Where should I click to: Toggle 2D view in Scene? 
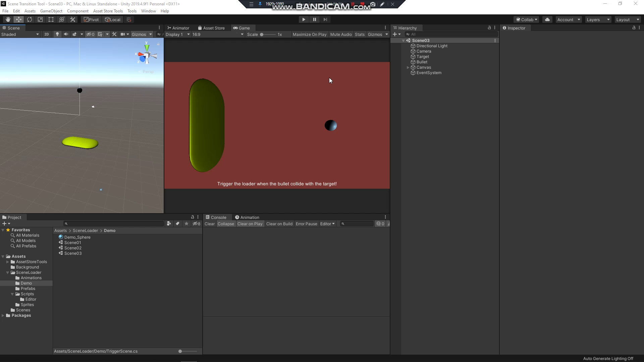pyautogui.click(x=47, y=34)
